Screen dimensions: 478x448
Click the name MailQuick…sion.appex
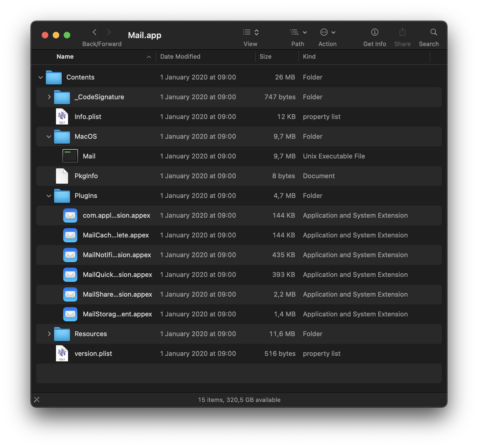[x=117, y=275]
